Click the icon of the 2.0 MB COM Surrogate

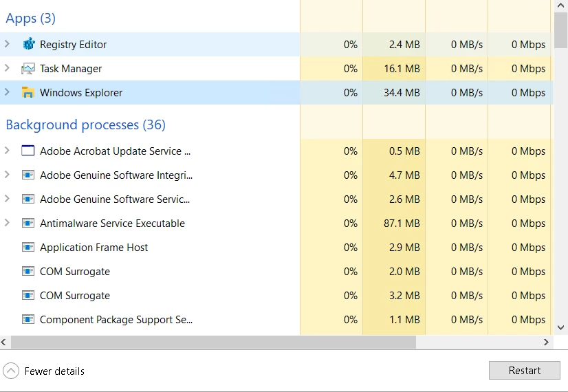[28, 271]
